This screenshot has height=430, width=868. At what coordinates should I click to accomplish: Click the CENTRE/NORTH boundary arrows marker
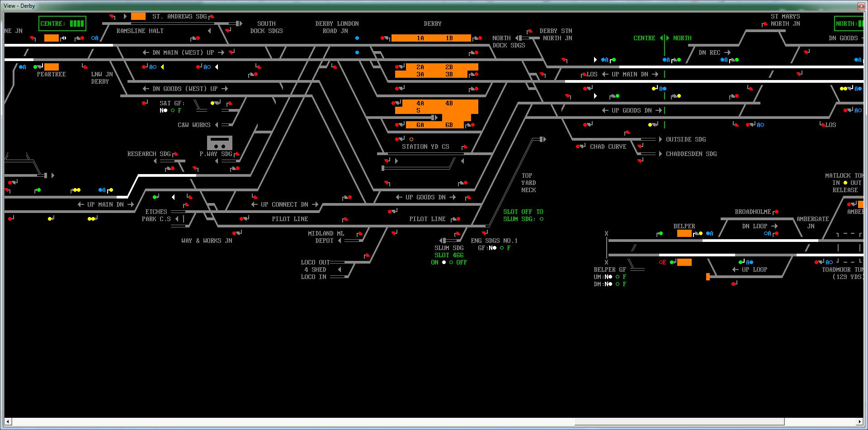pos(664,38)
